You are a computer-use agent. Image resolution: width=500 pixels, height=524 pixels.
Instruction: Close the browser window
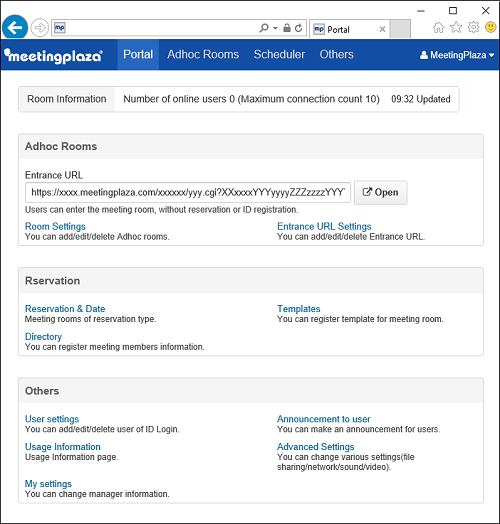[486, 11]
